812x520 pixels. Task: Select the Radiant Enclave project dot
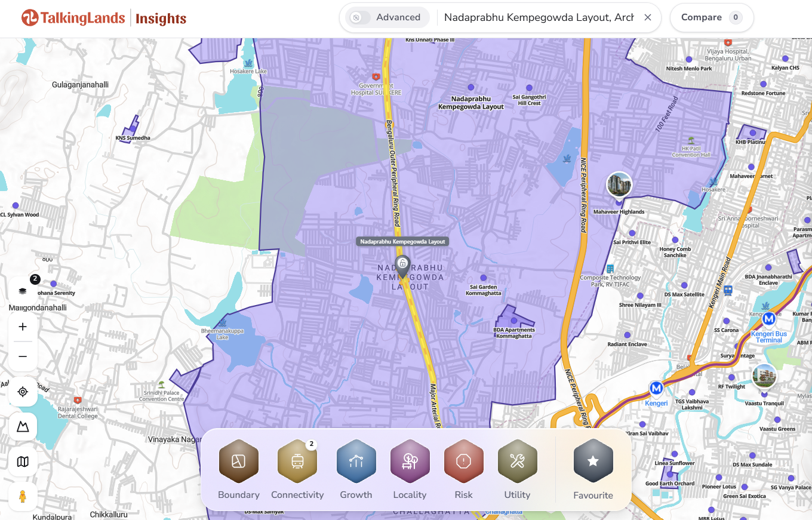click(627, 334)
